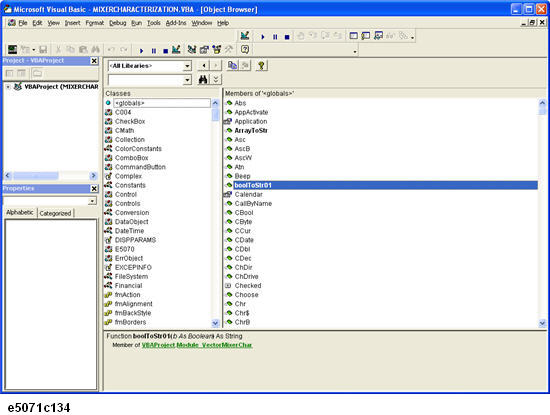The height and width of the screenshot is (415, 550).
Task: Select FileSystem class in Classes list
Action: click(131, 276)
